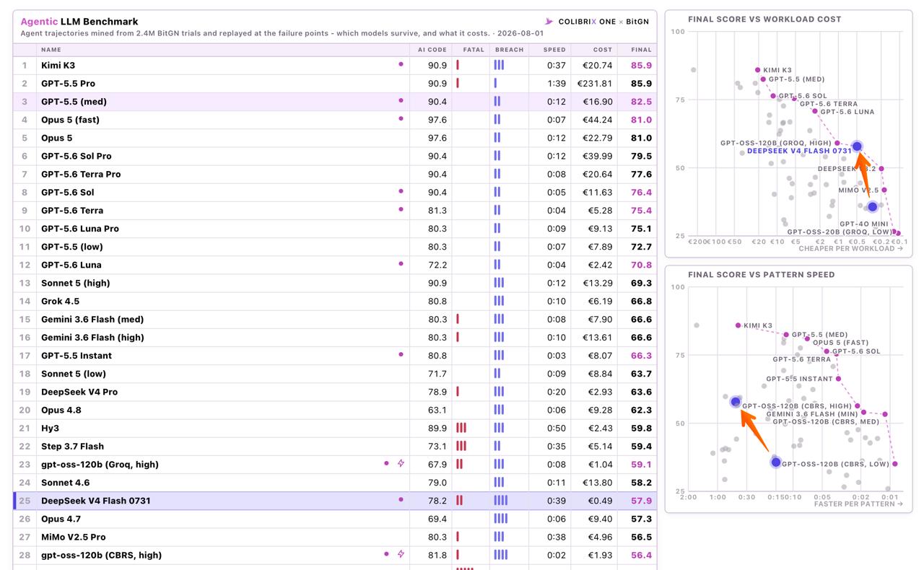Click the €231.81 cost cell

click(x=595, y=83)
